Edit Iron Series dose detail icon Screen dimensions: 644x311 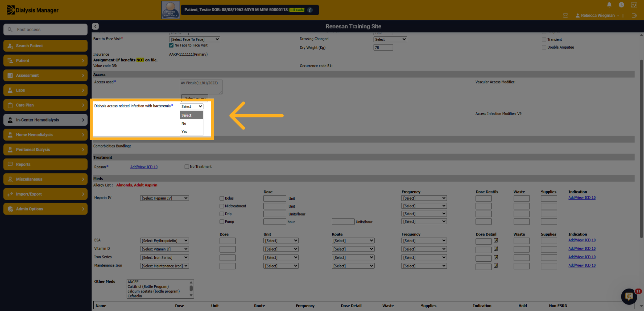(496, 257)
